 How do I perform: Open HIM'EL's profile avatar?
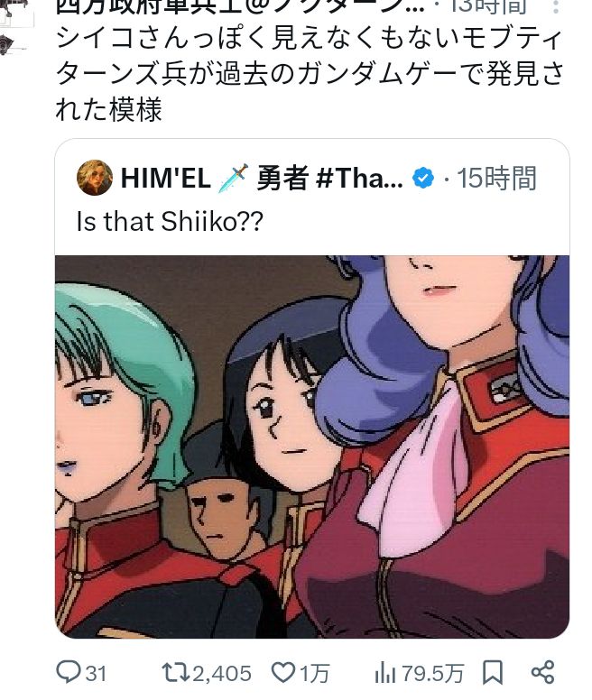pos(94,177)
